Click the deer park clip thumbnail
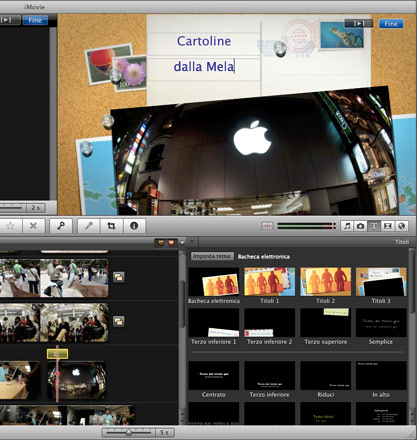 point(53,278)
